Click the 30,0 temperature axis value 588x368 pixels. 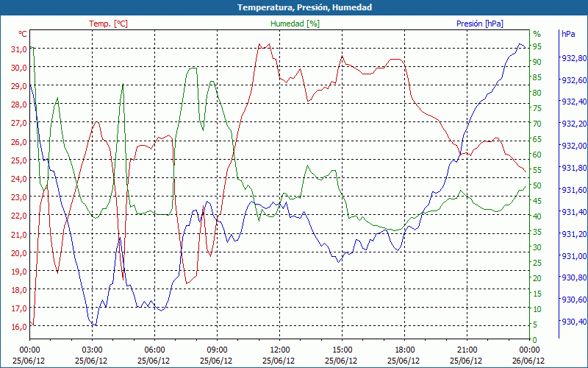(x=19, y=68)
